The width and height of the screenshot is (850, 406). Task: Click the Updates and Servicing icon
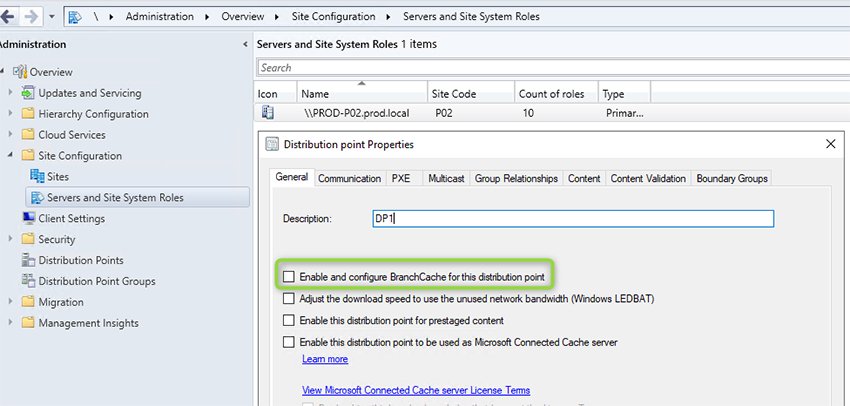(x=28, y=93)
